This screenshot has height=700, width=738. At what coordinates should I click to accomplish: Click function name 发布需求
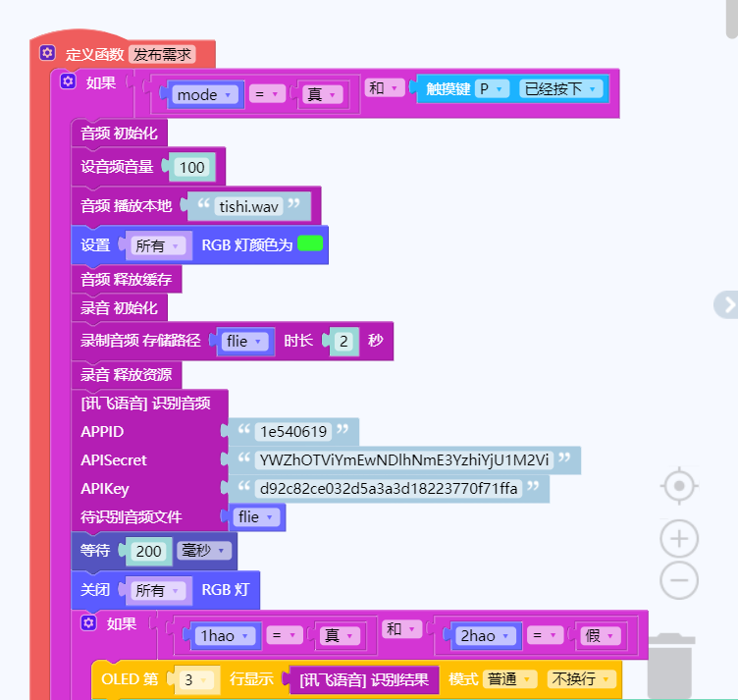coord(162,55)
